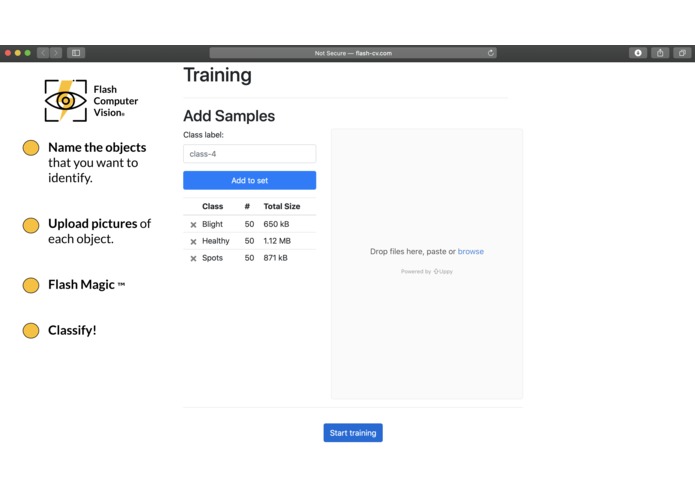Click the yellow circle next to Upload pictures
695x494 pixels.
[31, 225]
